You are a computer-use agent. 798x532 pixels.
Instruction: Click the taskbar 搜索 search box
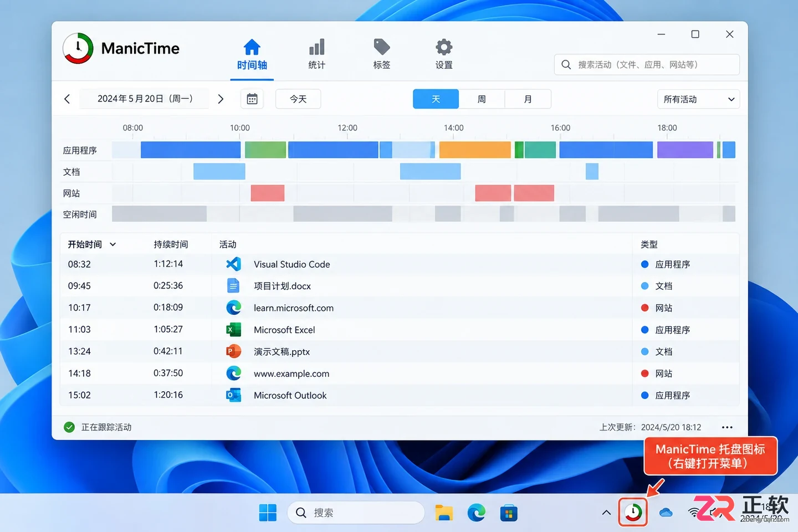(356, 513)
